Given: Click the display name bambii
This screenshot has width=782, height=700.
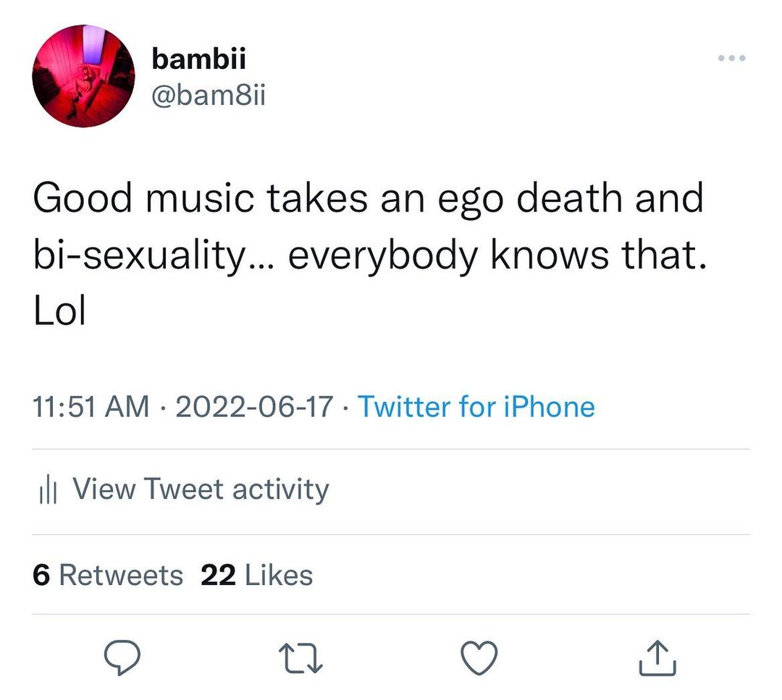Looking at the screenshot, I should click(x=199, y=59).
